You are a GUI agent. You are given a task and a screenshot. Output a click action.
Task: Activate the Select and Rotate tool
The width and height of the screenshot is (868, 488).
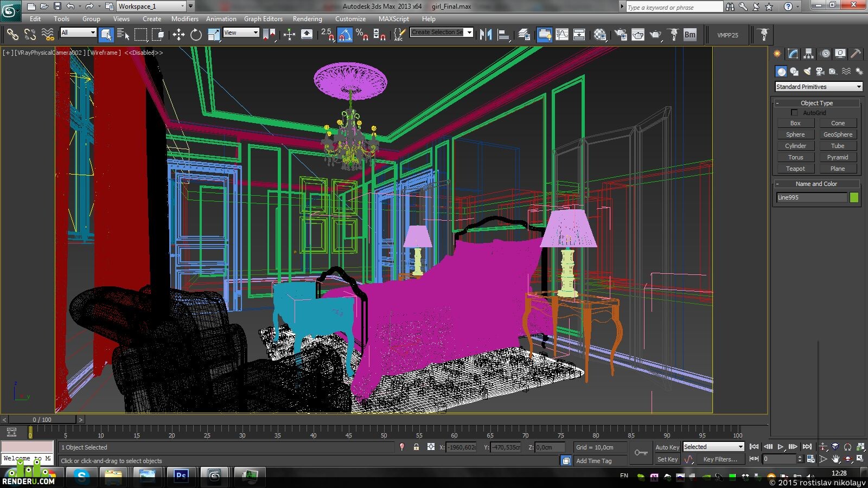196,35
